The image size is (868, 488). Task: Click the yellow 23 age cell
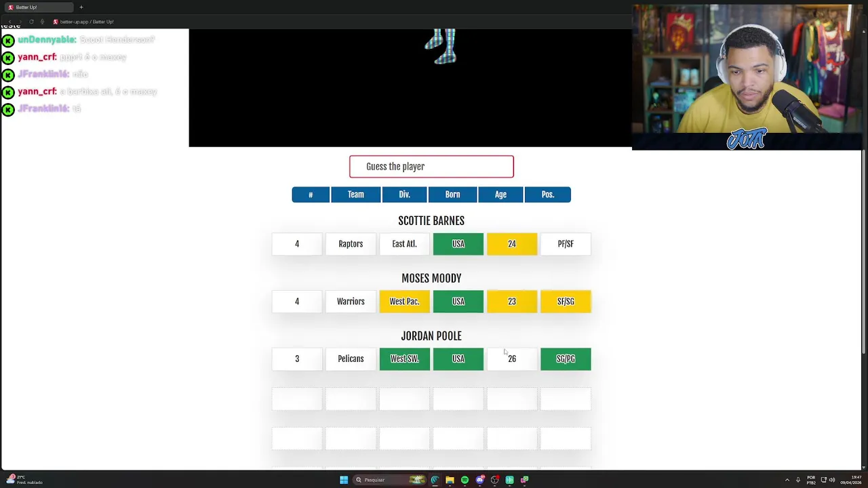(x=512, y=302)
